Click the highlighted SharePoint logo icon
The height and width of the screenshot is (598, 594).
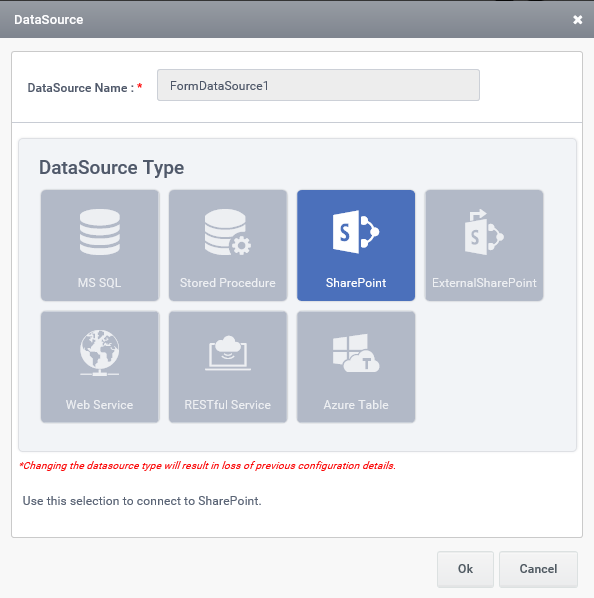pyautogui.click(x=356, y=231)
